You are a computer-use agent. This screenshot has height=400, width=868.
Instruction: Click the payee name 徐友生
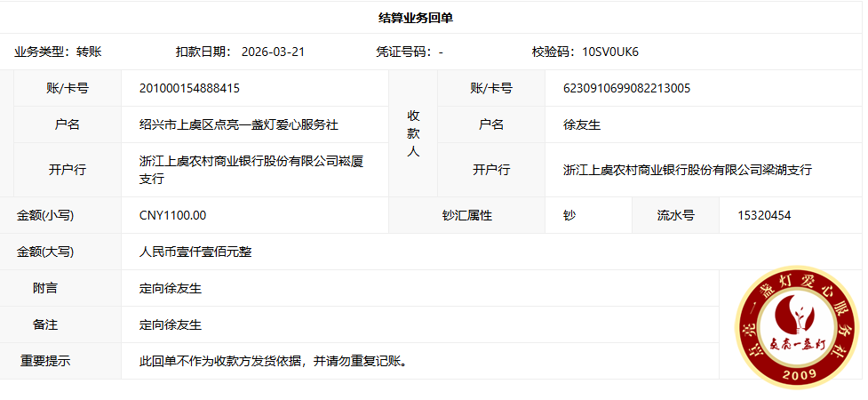click(x=582, y=124)
